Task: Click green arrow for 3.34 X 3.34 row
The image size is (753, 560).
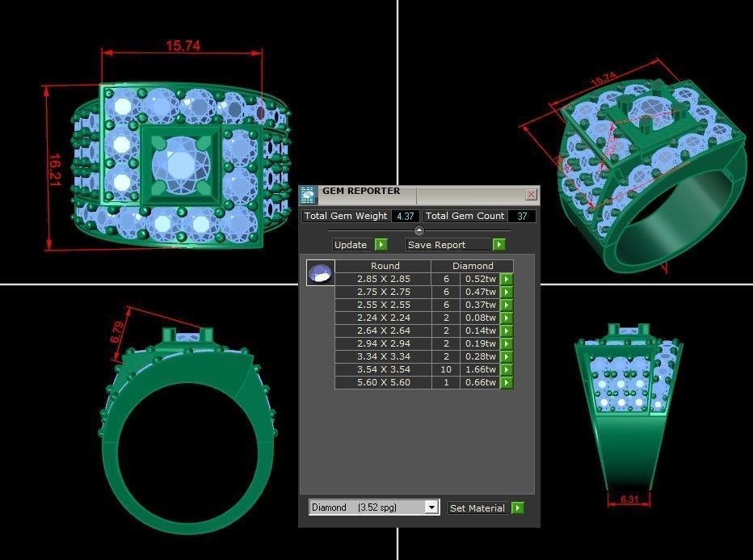Action: 507,357
